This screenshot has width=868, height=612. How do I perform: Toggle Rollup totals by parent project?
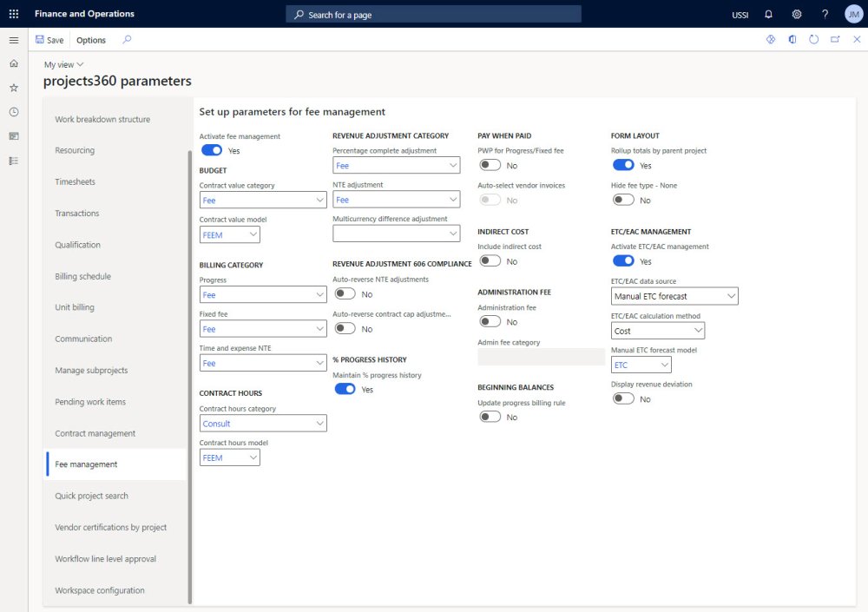(623, 165)
